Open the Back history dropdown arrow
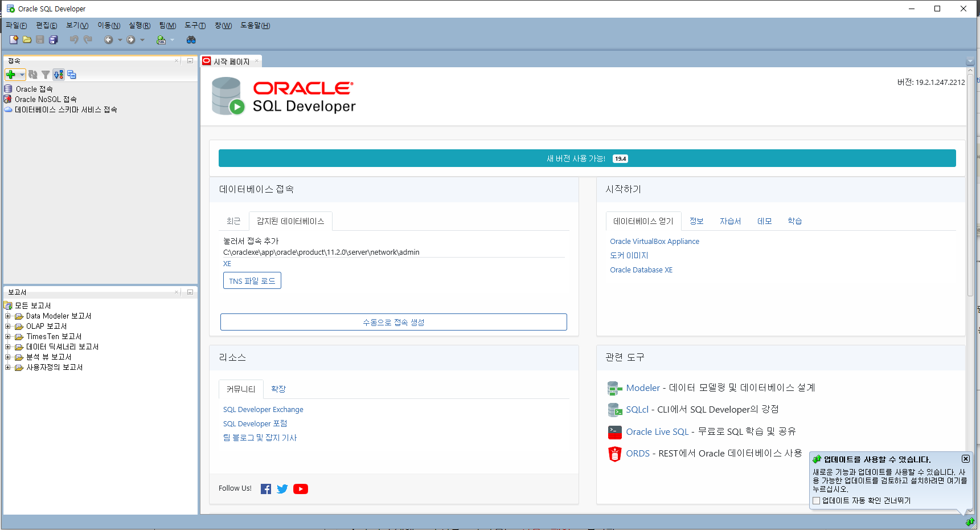980x530 pixels. point(120,40)
